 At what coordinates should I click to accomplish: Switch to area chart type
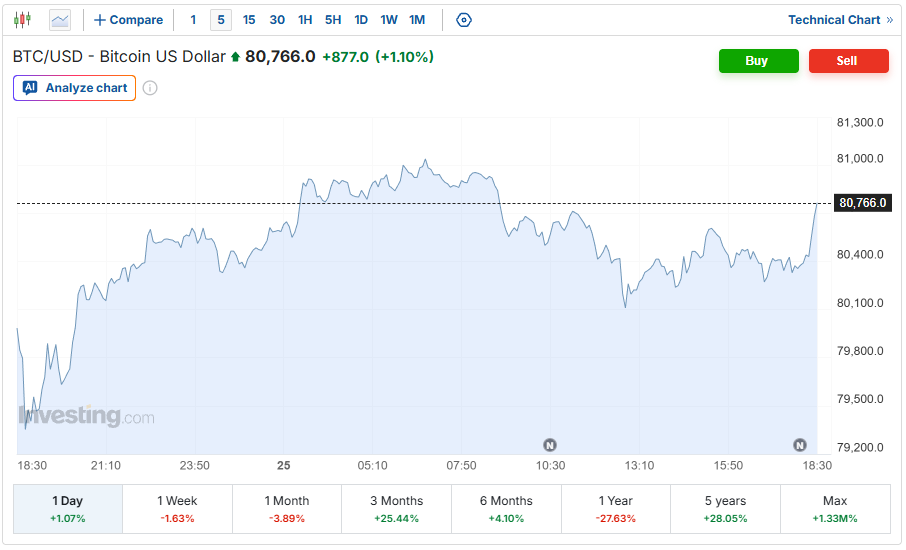[x=60, y=20]
